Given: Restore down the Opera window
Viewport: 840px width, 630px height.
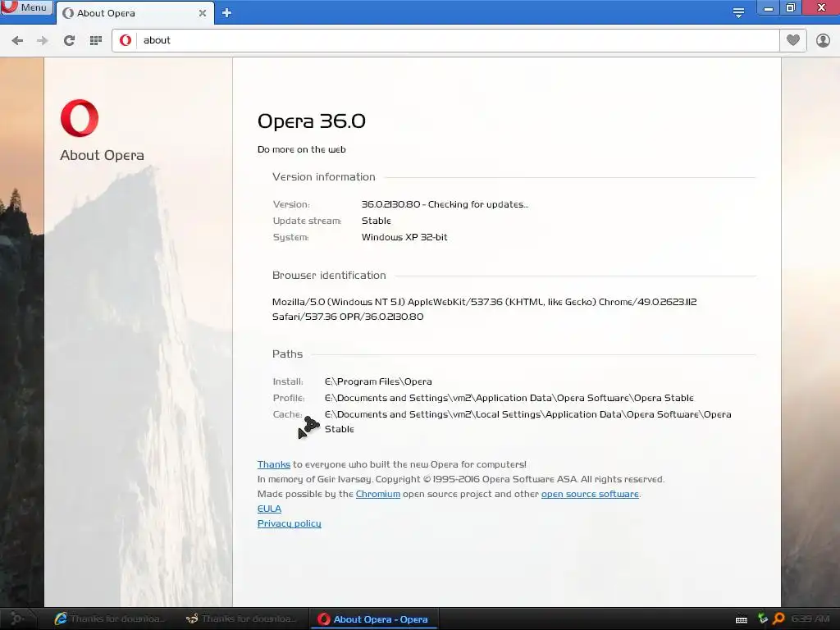Looking at the screenshot, I should pyautogui.click(x=791, y=7).
